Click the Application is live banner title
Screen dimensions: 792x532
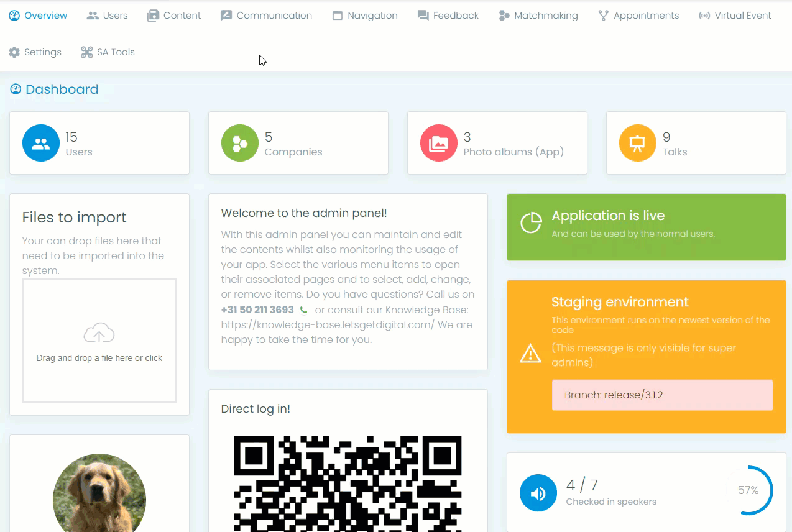click(608, 216)
